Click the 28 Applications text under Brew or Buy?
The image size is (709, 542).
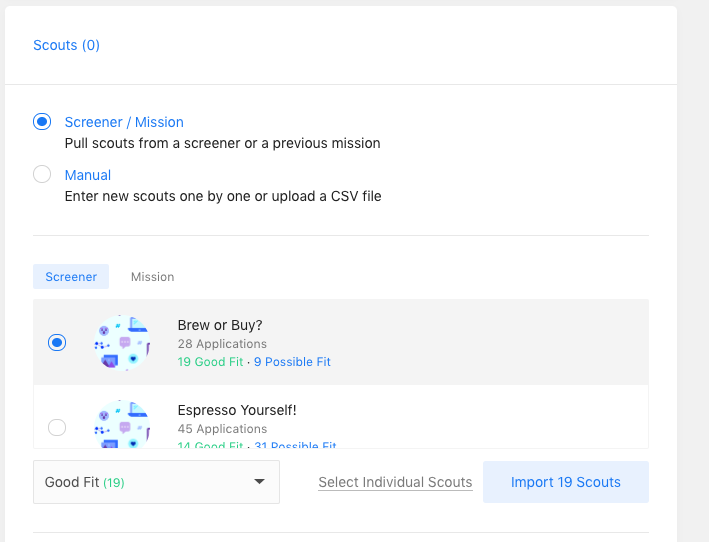point(222,344)
